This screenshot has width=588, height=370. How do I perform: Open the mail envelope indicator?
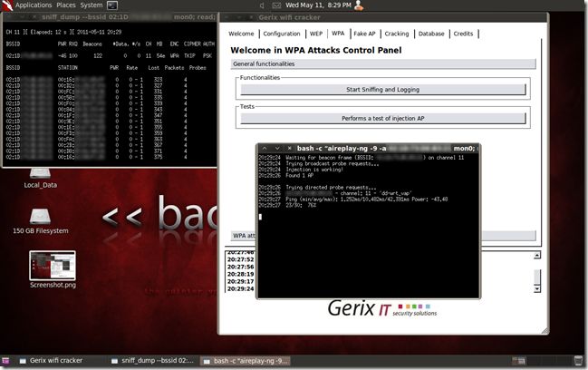tap(276, 5)
